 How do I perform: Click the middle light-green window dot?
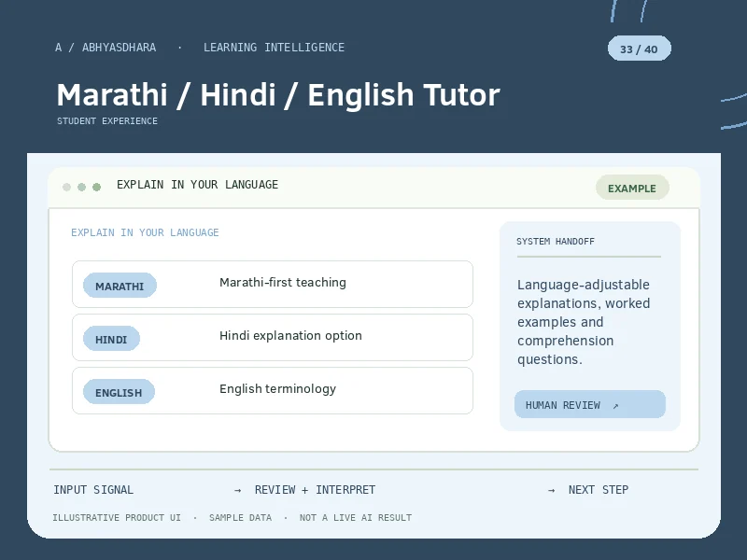pos(81,188)
